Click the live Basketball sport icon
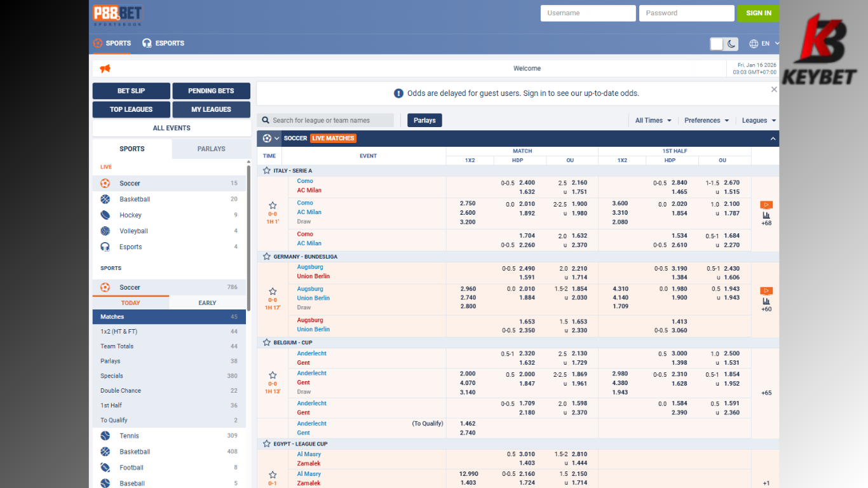Viewport: 868px width, 488px height. tap(105, 200)
